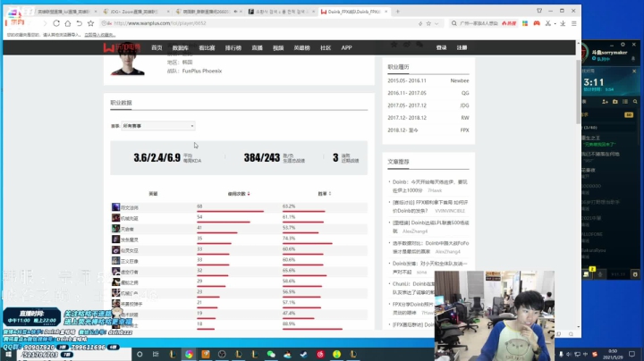Open WeChat from the taskbar
This screenshot has height=361, width=644.
[271, 354]
